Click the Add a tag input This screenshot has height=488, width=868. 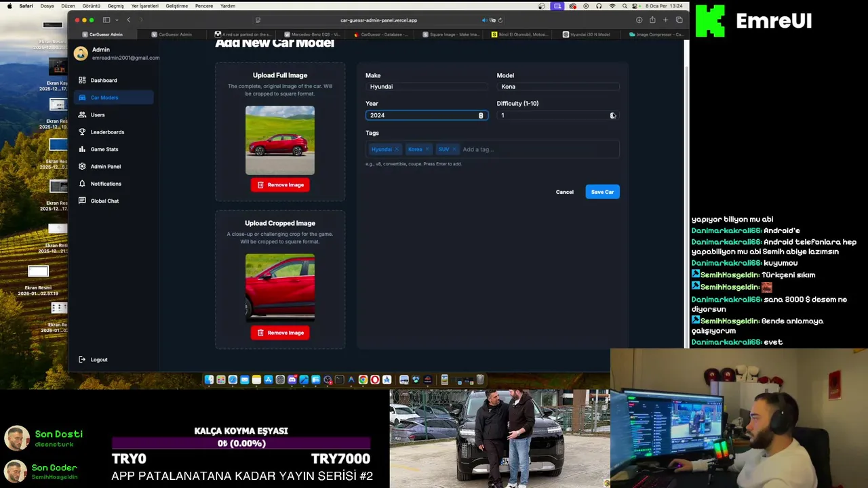click(x=538, y=149)
